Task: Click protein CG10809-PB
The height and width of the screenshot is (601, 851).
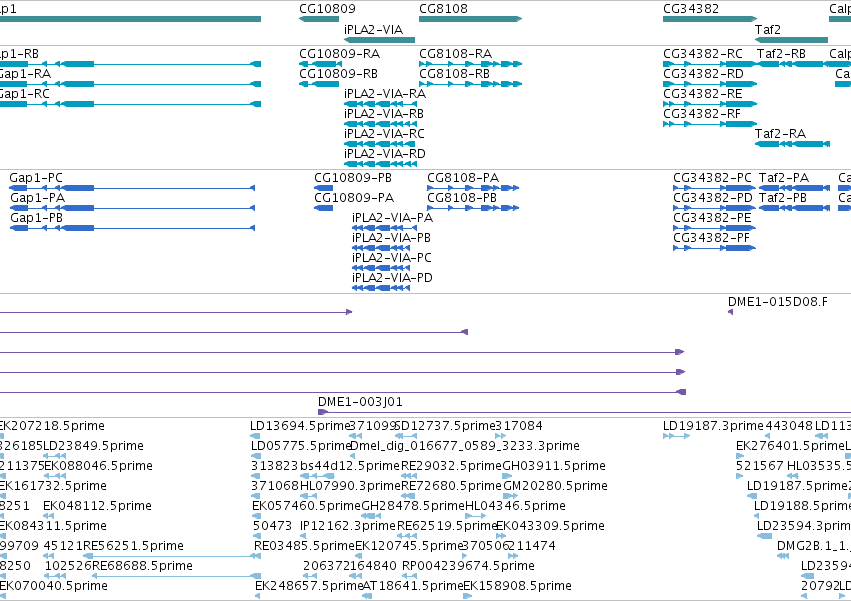Action: click(353, 178)
